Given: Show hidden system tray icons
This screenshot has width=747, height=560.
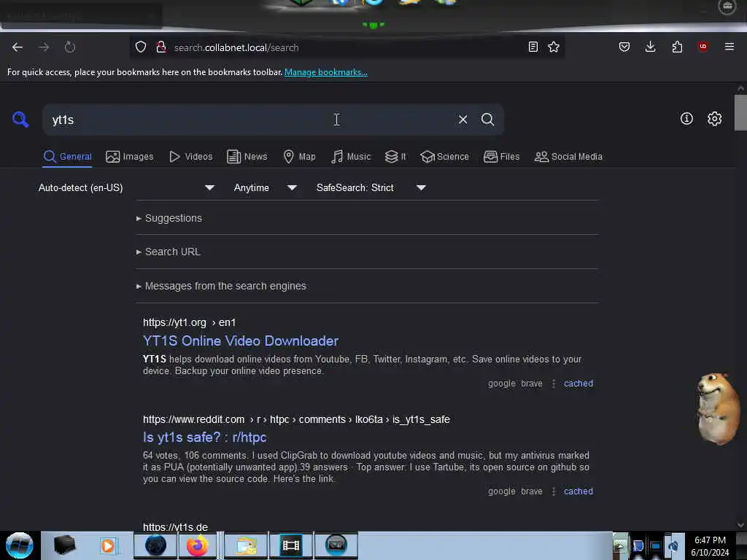Looking at the screenshot, I should [x=620, y=545].
